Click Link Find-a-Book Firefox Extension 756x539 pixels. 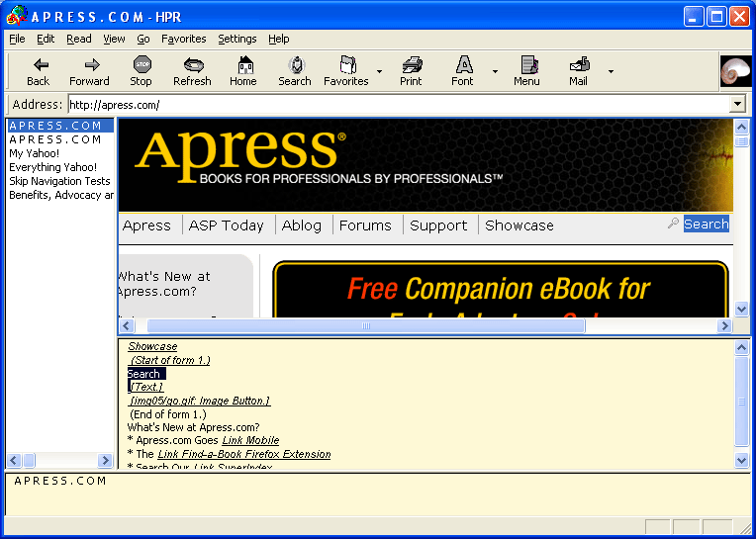[x=244, y=454]
